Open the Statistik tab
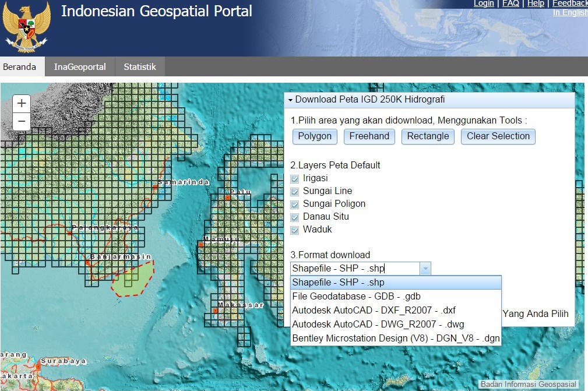The height and width of the screenshot is (391, 588). pyautogui.click(x=140, y=66)
